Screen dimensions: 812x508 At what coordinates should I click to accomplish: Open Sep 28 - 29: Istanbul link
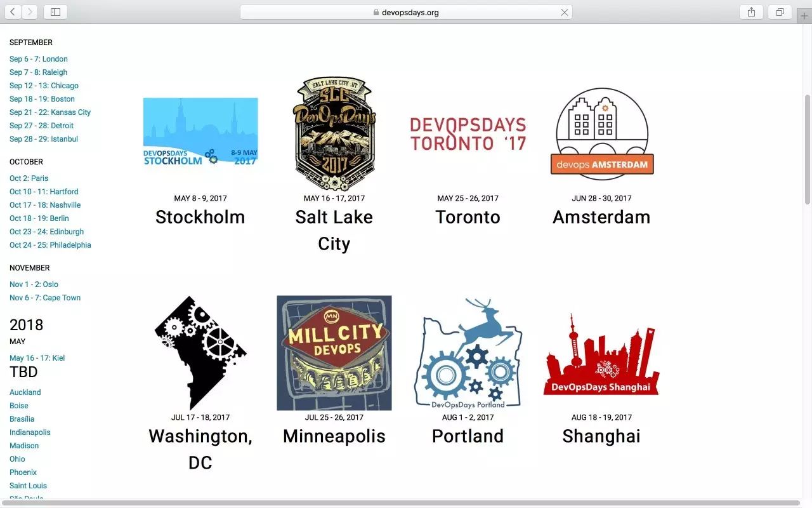click(44, 139)
